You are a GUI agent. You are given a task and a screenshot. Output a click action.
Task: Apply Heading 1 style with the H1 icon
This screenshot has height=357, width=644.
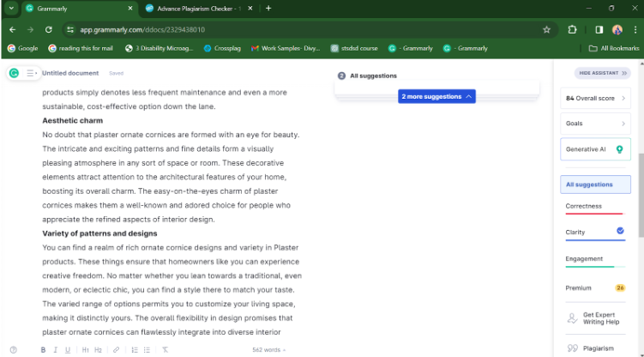coord(86,350)
